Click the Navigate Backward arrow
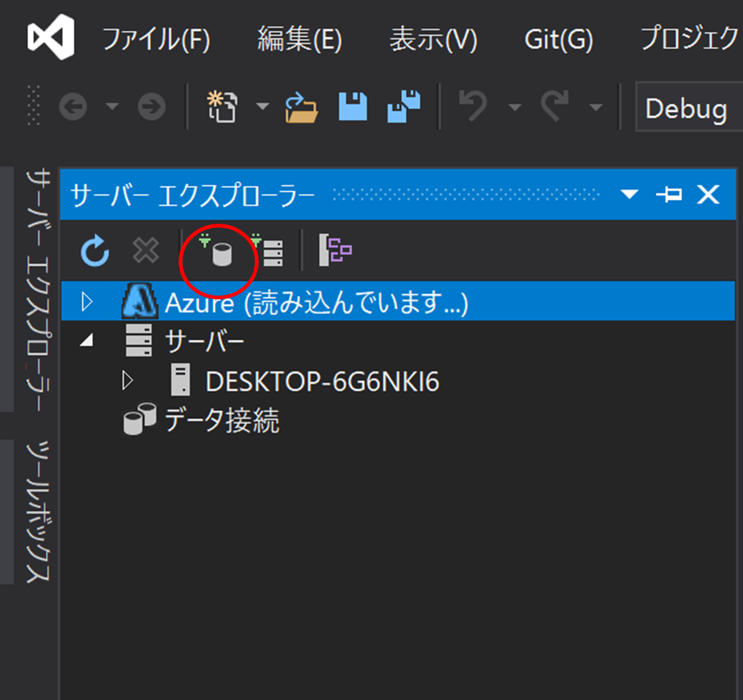743x700 pixels. (x=72, y=107)
